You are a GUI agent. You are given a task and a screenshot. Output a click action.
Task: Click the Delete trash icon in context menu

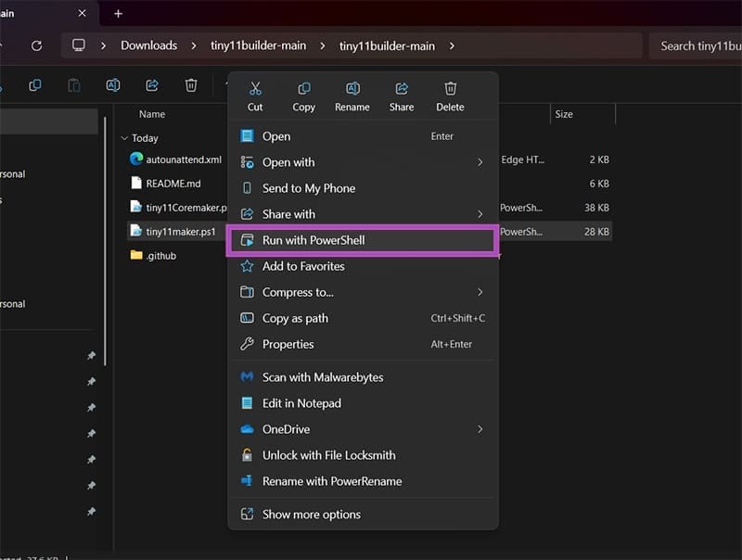pos(451,89)
